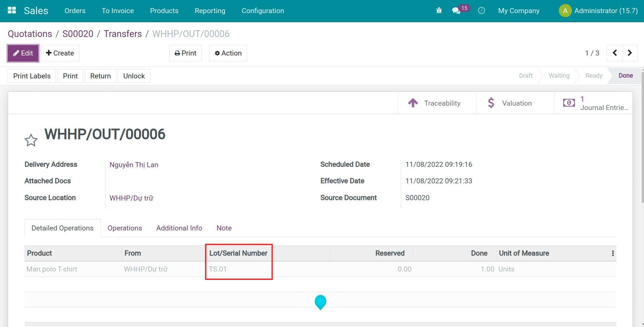
Task: Open the Nguyễn Thị Lan delivery address link
Action: point(134,165)
